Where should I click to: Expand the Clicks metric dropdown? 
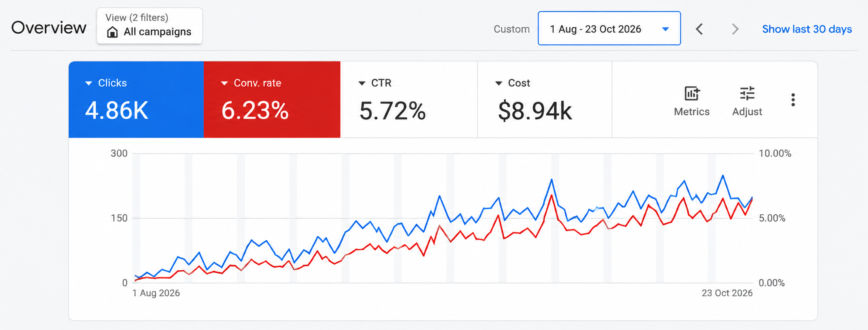(x=89, y=83)
